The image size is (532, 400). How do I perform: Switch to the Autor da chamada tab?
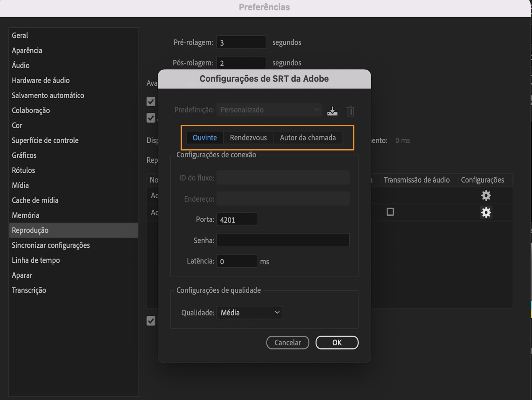pyautogui.click(x=308, y=137)
